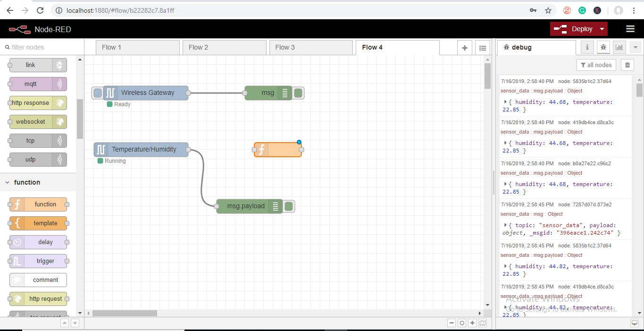Click the canvas vertical scrollbar thumb

tap(487, 76)
